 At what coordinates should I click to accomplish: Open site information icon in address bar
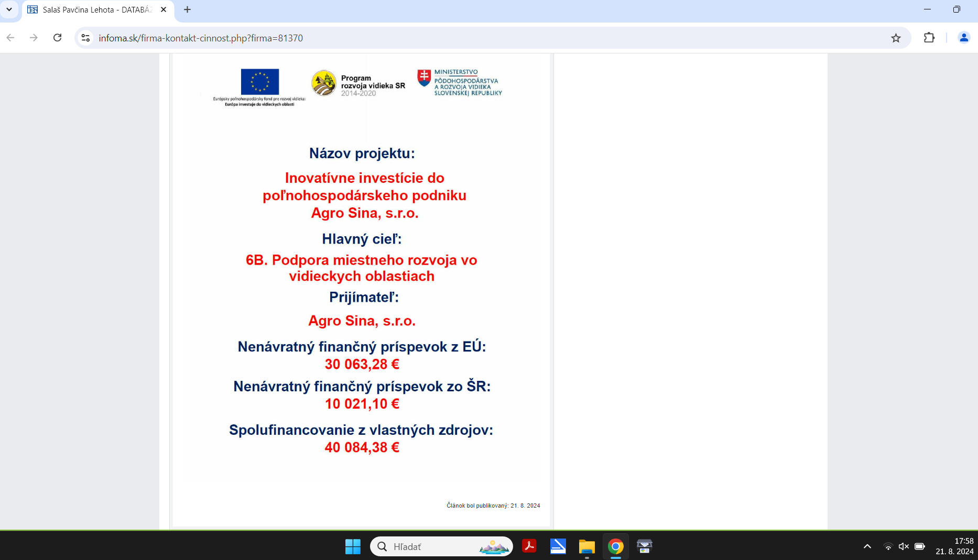[86, 38]
